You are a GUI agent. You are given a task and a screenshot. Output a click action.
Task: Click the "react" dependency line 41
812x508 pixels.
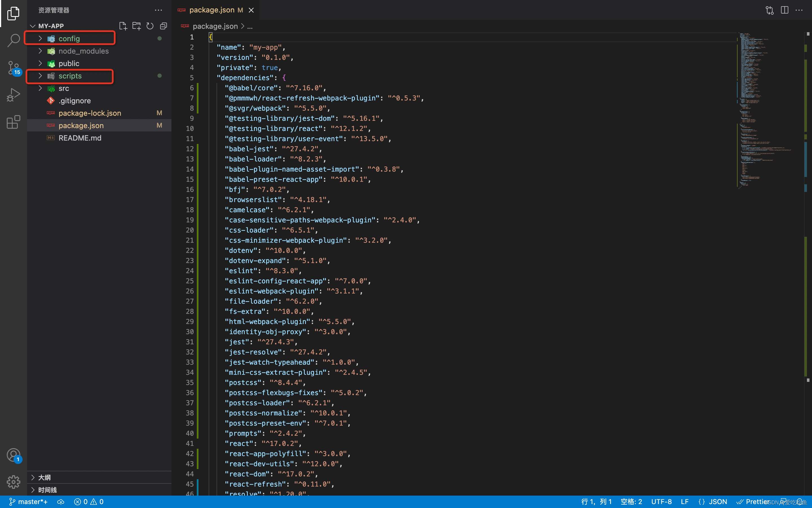click(263, 443)
